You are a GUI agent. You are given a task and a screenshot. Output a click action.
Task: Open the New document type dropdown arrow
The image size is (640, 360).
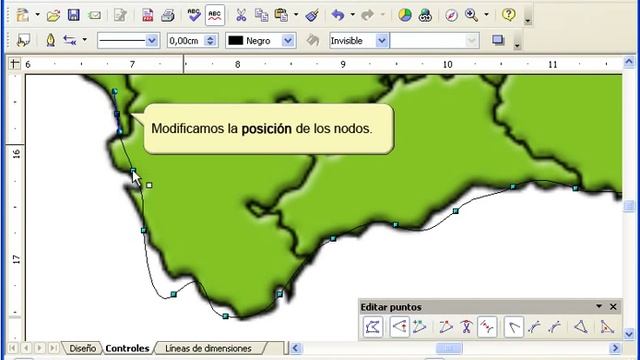pyautogui.click(x=38, y=15)
